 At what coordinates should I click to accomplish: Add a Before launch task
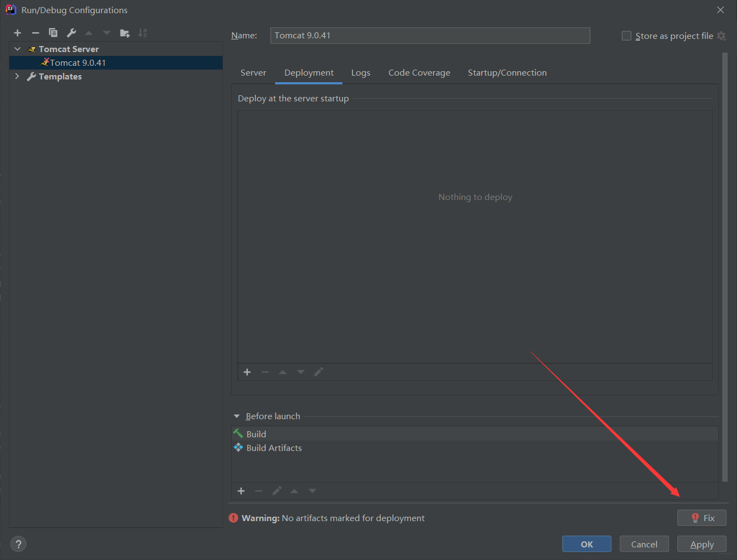[x=241, y=491]
